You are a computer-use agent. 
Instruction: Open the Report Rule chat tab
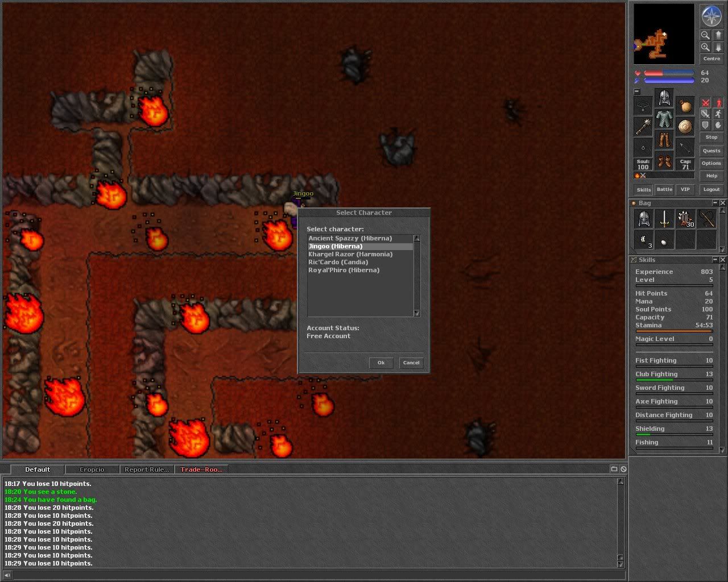(147, 469)
